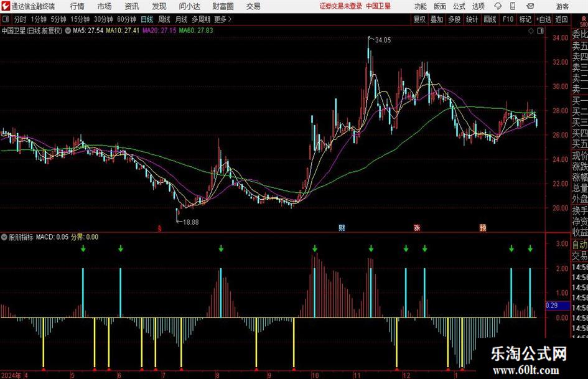Click the 游客 guest account label
This screenshot has width=588, height=379.
562,6
